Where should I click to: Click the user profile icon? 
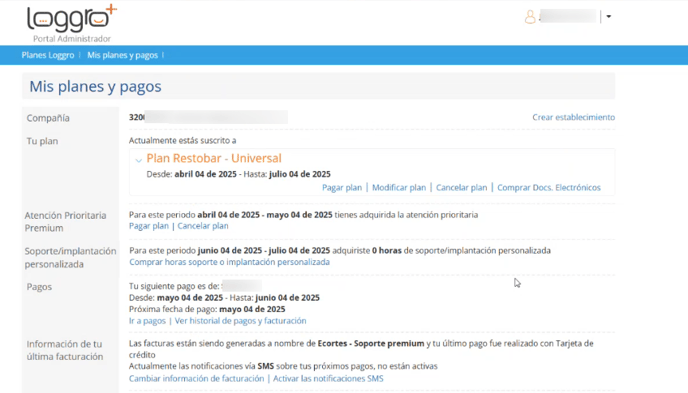coord(530,17)
